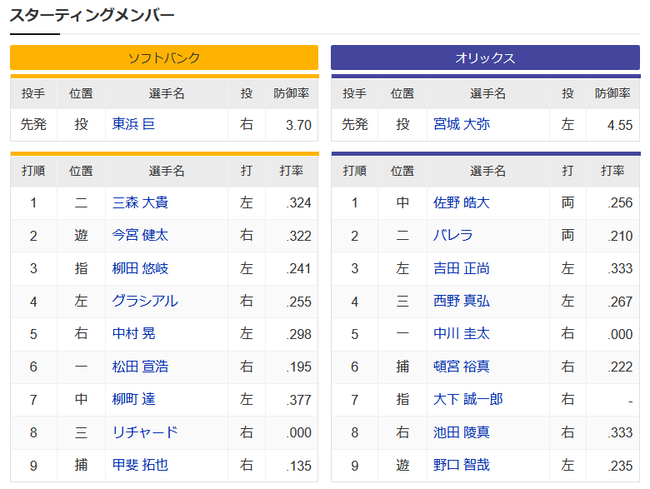
Task: Open player link 西野 真弘
Action: [461, 301]
